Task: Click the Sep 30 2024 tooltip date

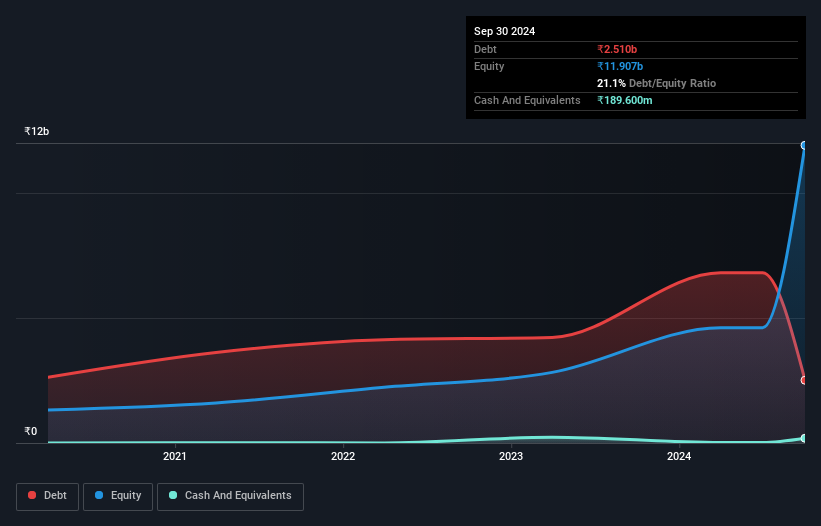Action: coord(504,31)
